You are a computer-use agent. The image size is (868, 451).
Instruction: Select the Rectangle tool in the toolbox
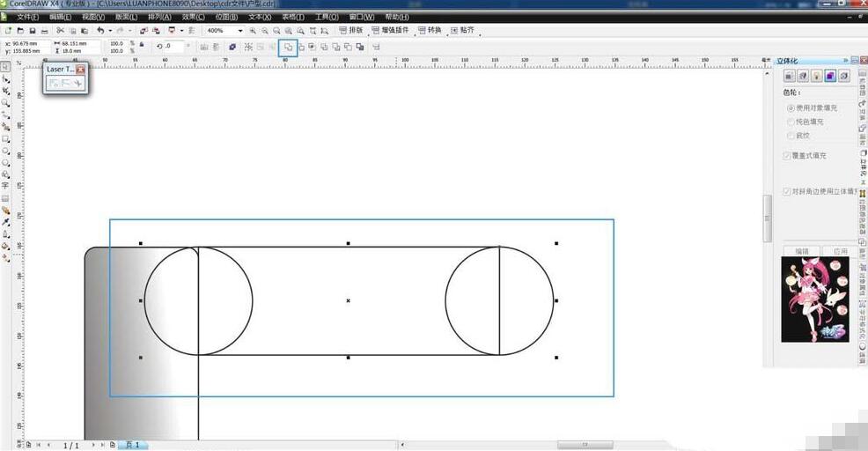6,139
